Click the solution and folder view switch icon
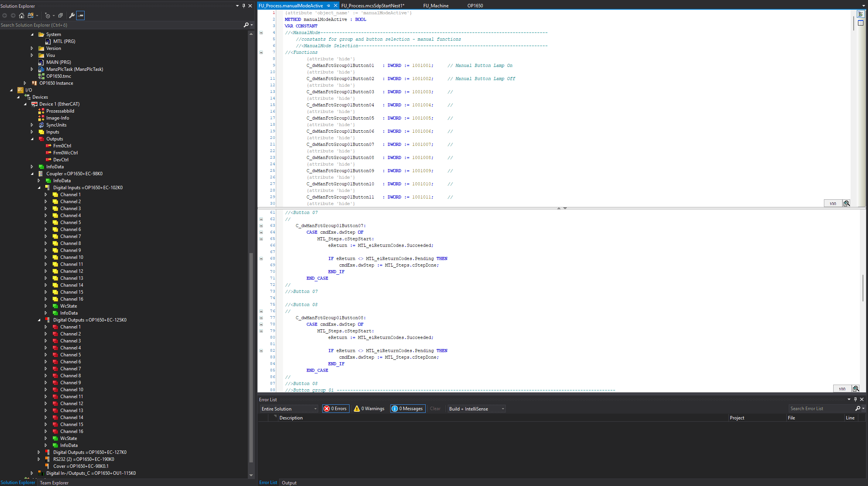The image size is (868, 486). click(x=31, y=15)
